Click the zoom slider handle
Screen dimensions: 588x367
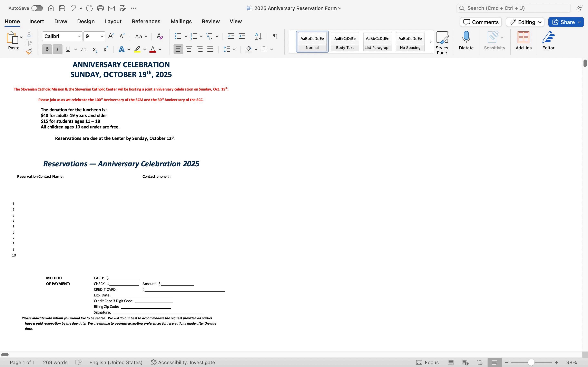531,362
